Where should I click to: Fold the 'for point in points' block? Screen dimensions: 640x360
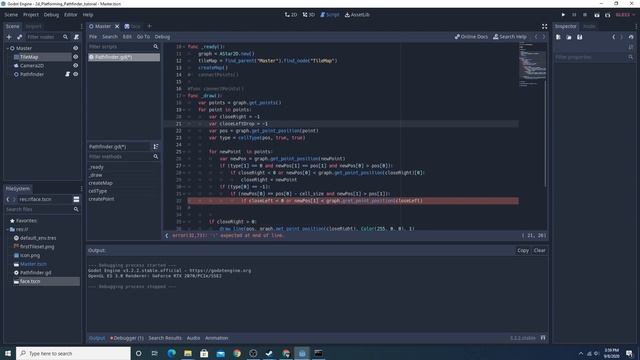[184, 110]
